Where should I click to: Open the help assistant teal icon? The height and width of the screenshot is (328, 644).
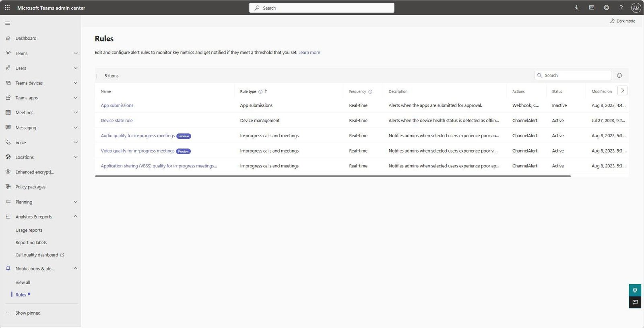click(x=635, y=290)
